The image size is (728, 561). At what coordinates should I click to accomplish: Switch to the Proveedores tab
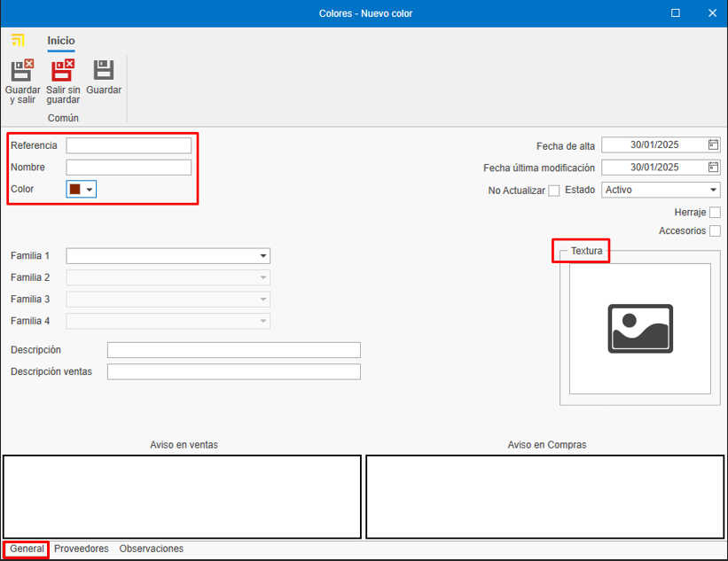tap(82, 549)
